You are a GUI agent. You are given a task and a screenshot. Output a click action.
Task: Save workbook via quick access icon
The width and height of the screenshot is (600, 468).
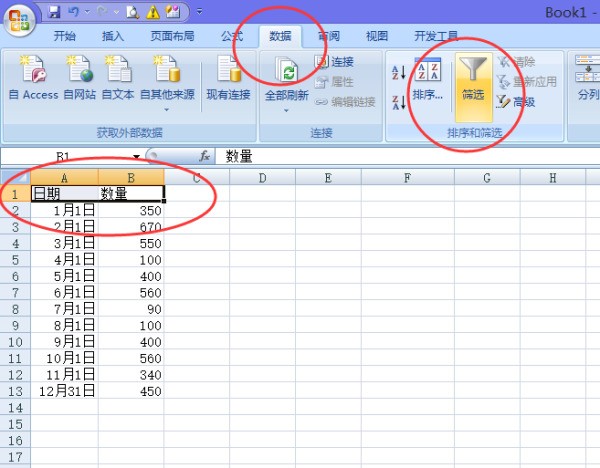click(x=54, y=12)
